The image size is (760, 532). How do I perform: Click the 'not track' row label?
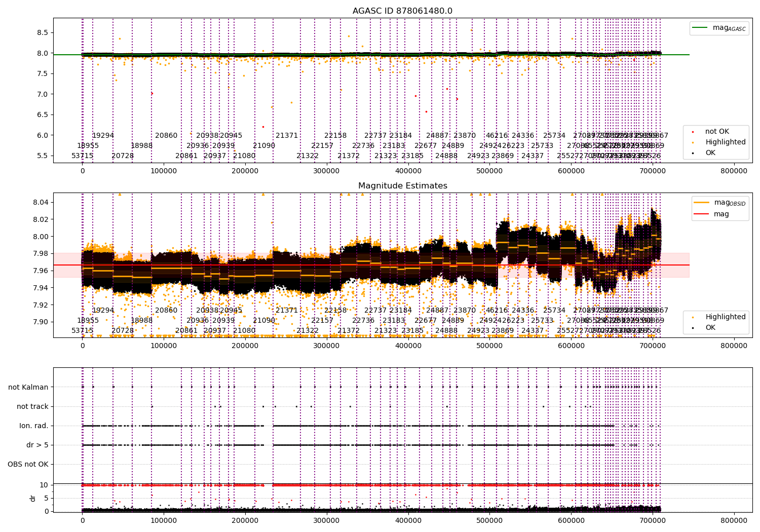coord(32,406)
